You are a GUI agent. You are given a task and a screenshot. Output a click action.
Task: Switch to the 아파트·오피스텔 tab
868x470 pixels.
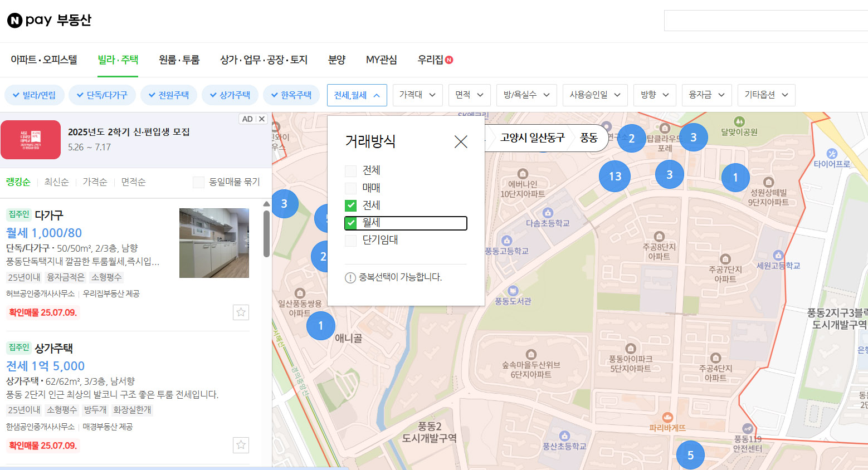click(x=44, y=60)
